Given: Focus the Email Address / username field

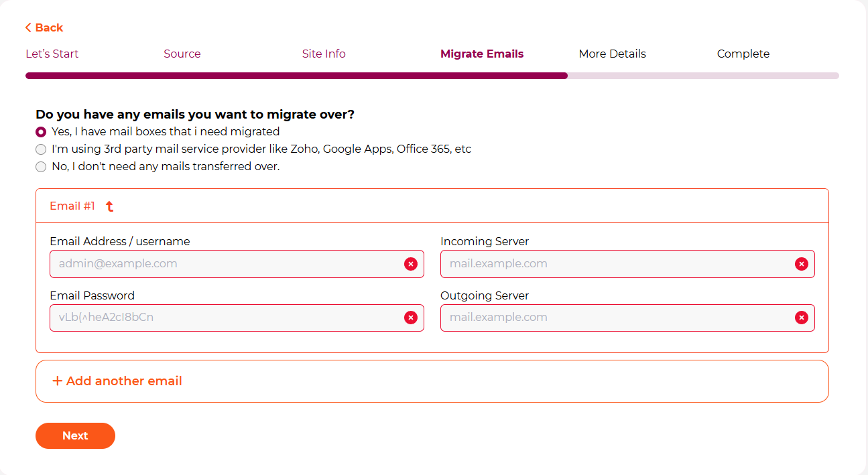Looking at the screenshot, I should [x=237, y=264].
